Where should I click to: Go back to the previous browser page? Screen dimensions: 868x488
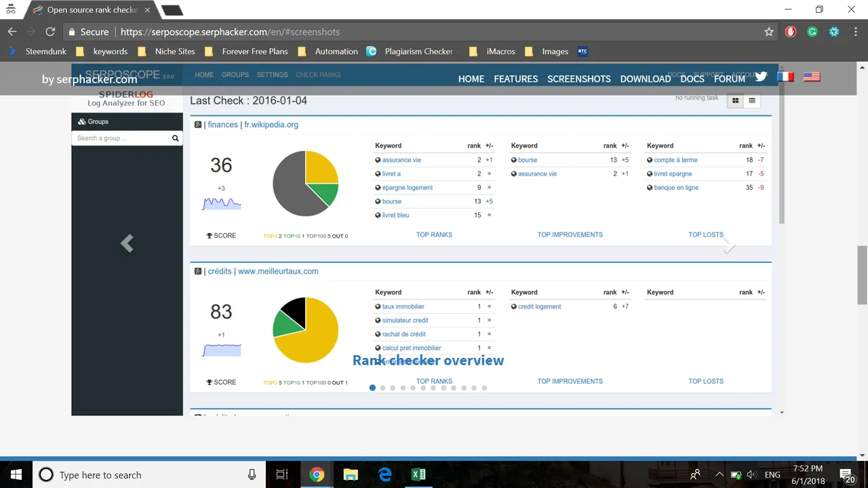12,32
